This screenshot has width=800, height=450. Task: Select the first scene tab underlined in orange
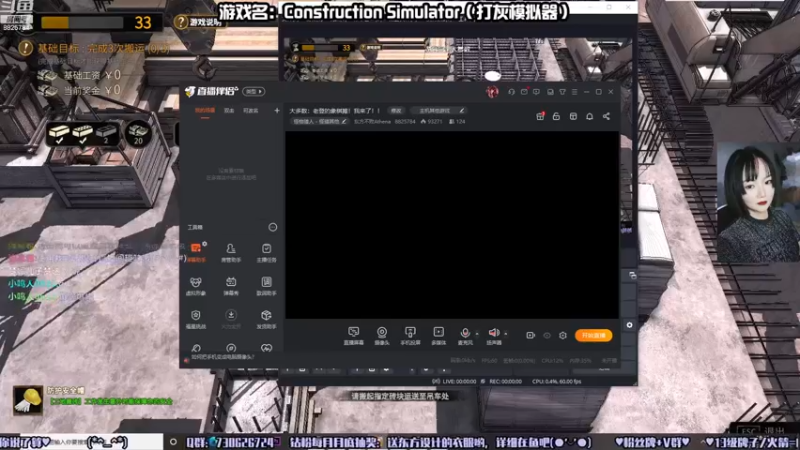(x=205, y=111)
